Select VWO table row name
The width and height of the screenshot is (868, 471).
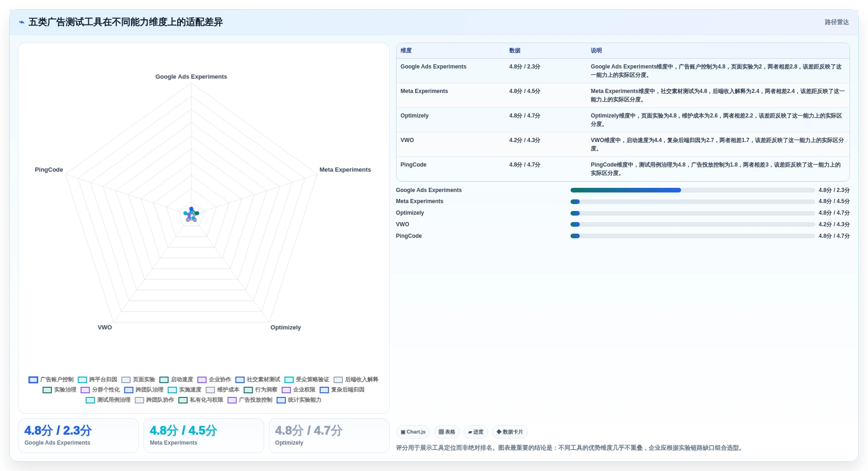pyautogui.click(x=407, y=140)
